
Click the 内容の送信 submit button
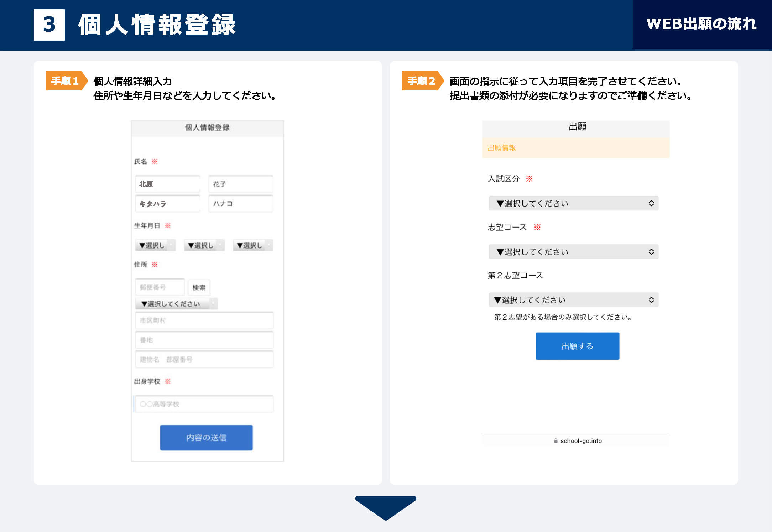point(206,437)
